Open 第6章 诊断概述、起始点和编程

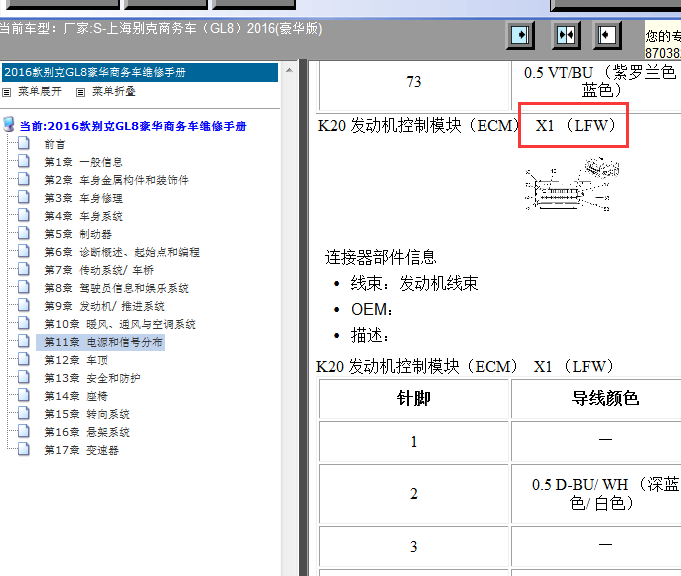122,252
